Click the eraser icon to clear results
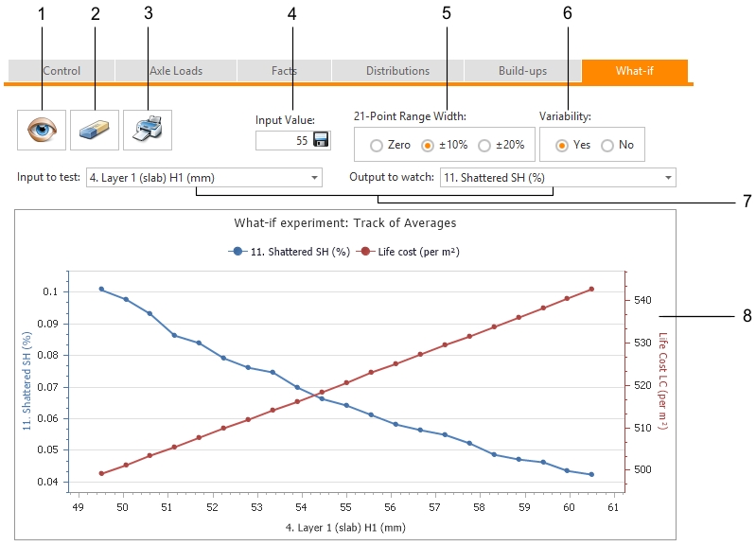This screenshot has height=546, width=756. [95, 130]
